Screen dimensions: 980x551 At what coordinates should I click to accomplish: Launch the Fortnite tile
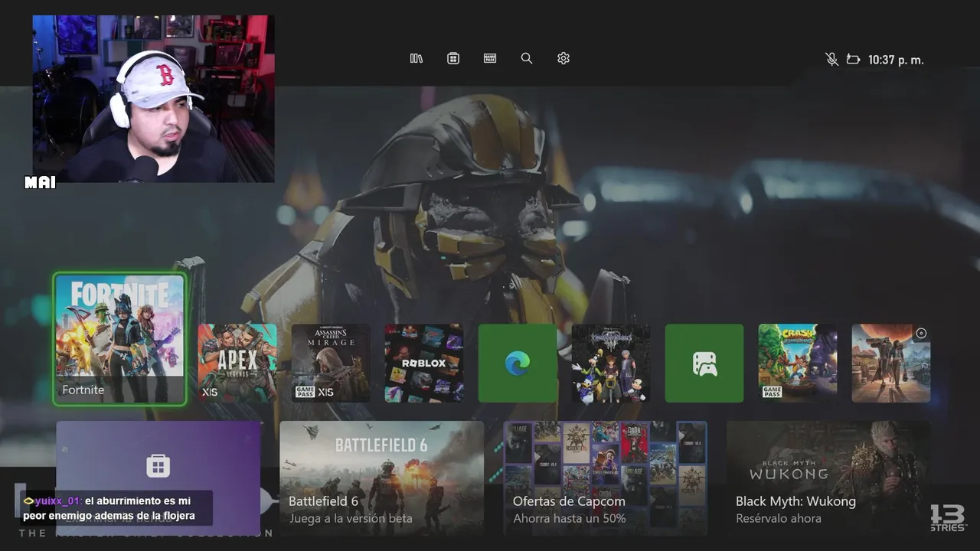(119, 339)
